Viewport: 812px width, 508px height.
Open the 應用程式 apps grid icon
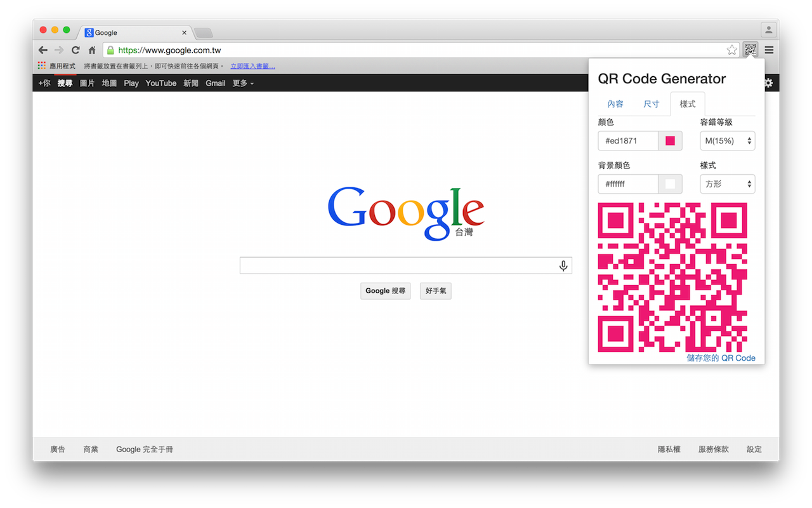coord(41,65)
